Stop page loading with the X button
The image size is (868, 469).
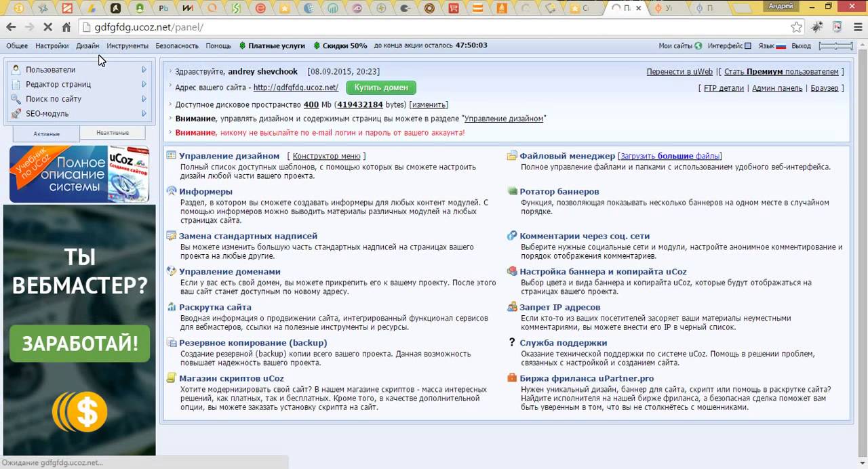click(x=47, y=27)
